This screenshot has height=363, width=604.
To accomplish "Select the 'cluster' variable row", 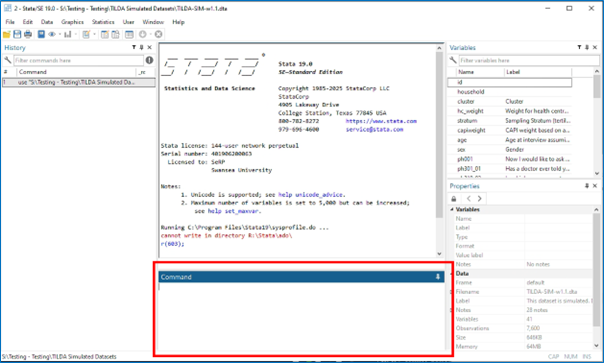I will coord(509,101).
